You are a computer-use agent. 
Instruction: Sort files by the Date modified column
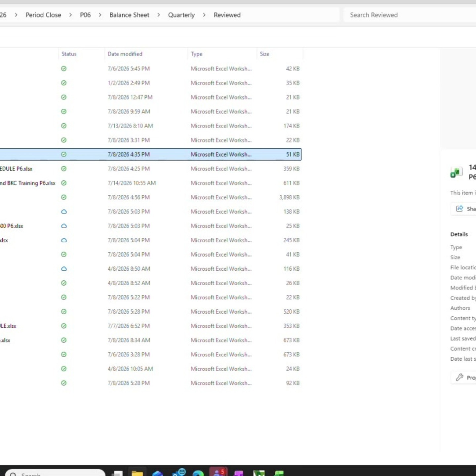(125, 54)
